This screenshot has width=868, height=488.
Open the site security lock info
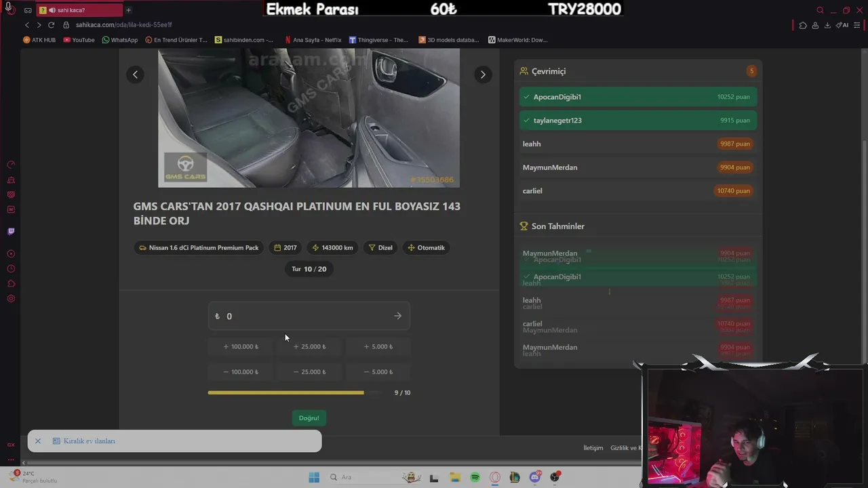[66, 25]
